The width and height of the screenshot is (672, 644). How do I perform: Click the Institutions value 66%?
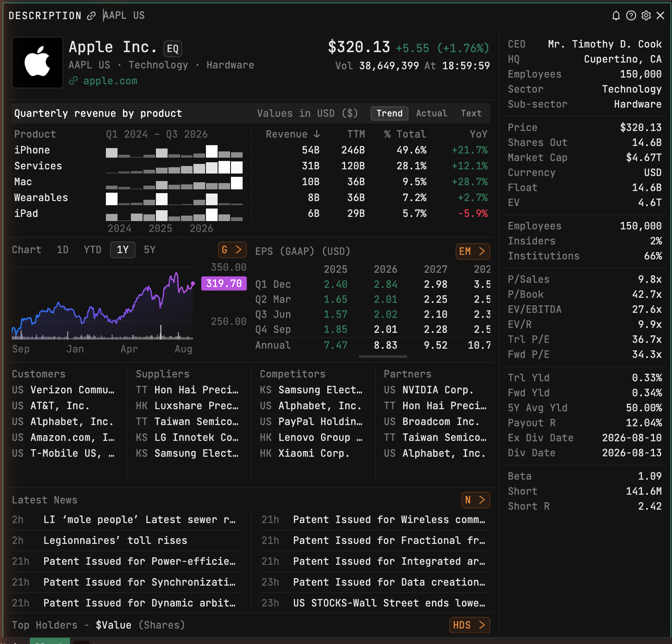pos(653,256)
